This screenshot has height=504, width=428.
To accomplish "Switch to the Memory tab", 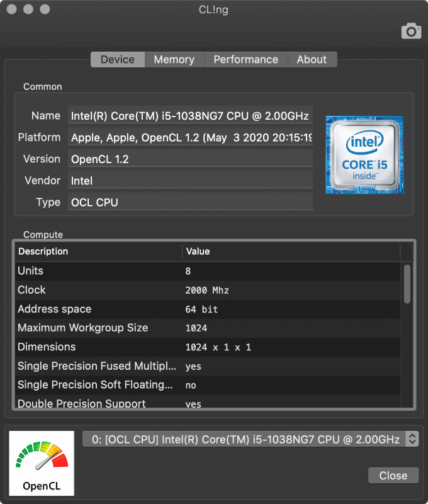I will click(174, 59).
